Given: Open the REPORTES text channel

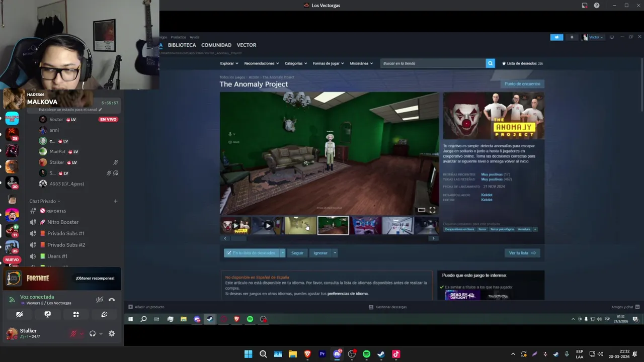Looking at the screenshot, I should point(56,211).
